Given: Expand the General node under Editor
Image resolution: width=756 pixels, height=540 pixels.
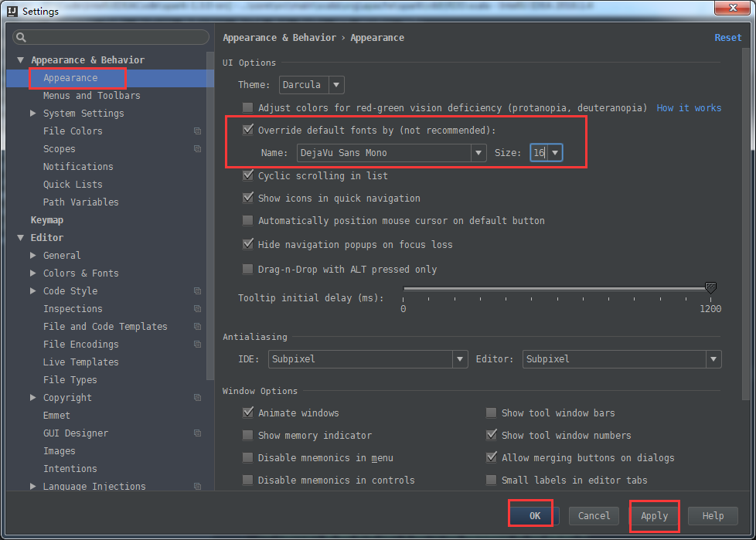Looking at the screenshot, I should [x=32, y=255].
